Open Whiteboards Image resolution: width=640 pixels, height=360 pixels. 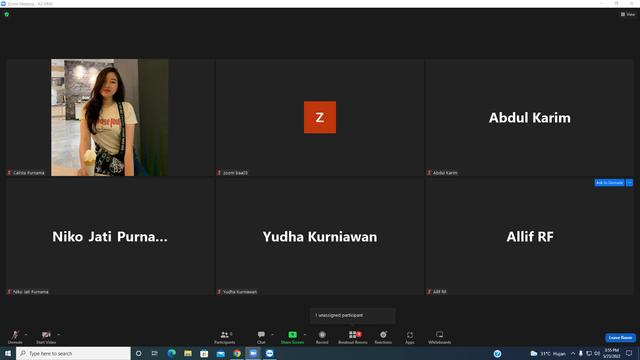pyautogui.click(x=440, y=337)
